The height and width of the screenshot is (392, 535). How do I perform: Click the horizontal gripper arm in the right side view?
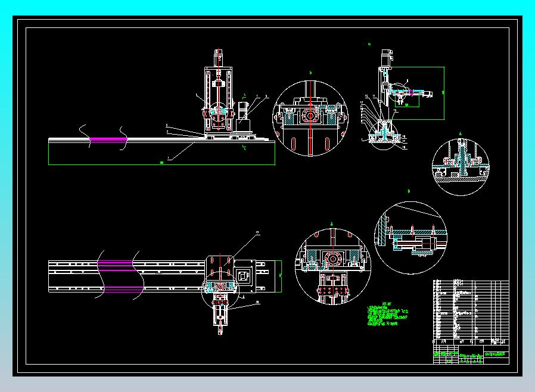[411, 92]
